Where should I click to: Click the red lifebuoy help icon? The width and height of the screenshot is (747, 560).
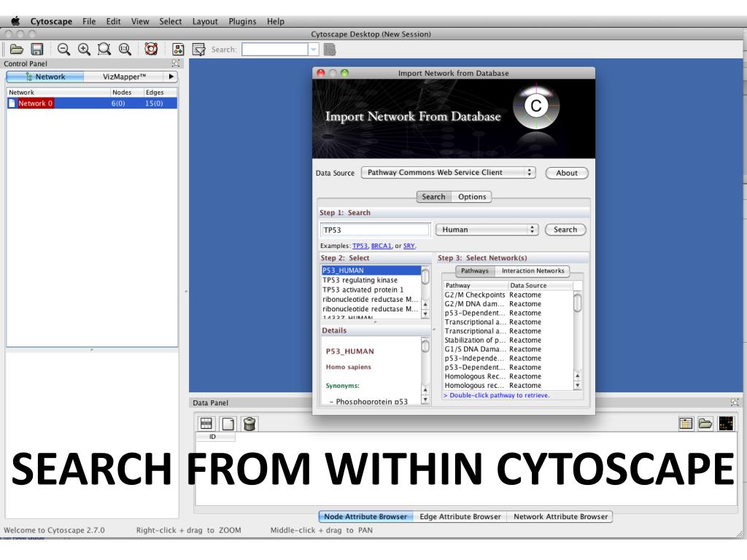pyautogui.click(x=151, y=49)
